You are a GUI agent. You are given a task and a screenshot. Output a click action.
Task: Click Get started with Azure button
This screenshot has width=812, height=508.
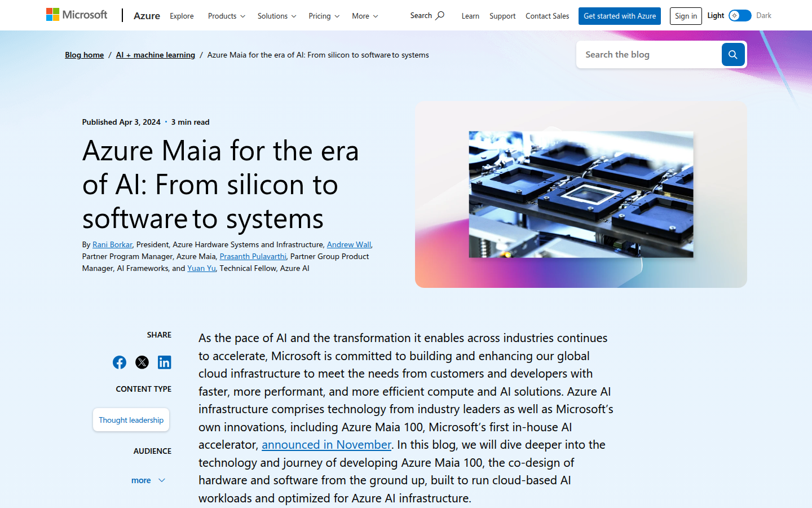pyautogui.click(x=620, y=16)
